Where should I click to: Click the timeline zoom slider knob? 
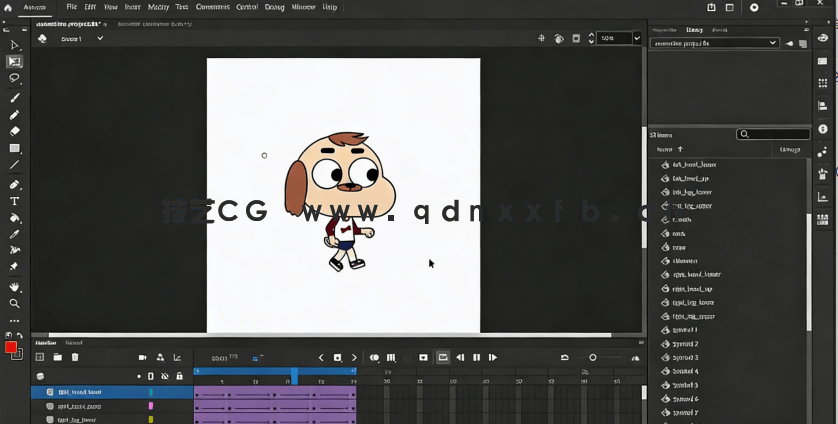[x=593, y=357]
